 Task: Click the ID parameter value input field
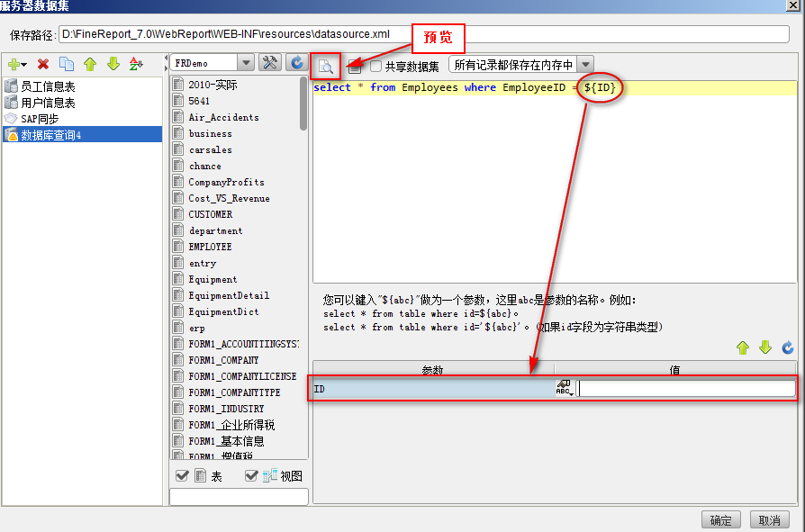click(x=686, y=389)
